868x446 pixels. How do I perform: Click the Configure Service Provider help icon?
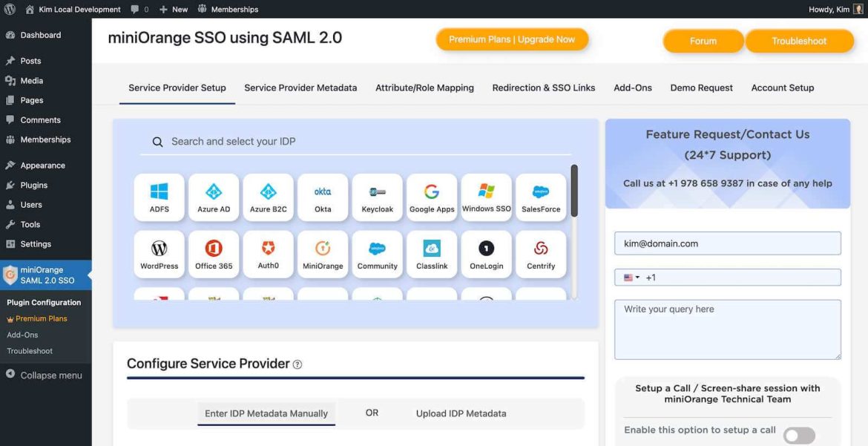[x=297, y=364]
